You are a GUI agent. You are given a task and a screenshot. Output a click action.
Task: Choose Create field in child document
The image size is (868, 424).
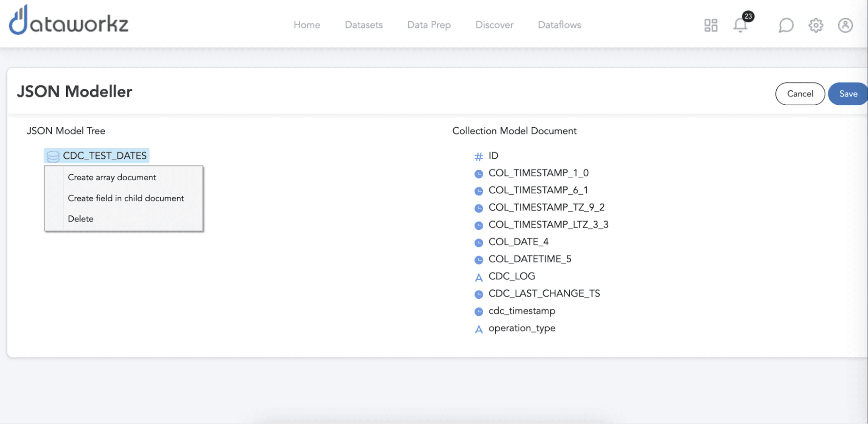click(125, 198)
